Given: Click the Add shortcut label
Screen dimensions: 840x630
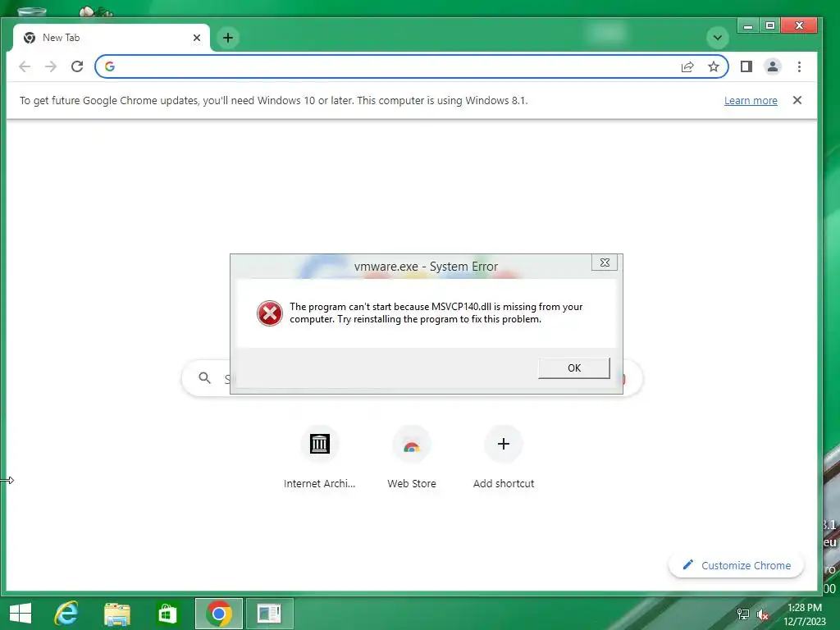Looking at the screenshot, I should tap(504, 484).
